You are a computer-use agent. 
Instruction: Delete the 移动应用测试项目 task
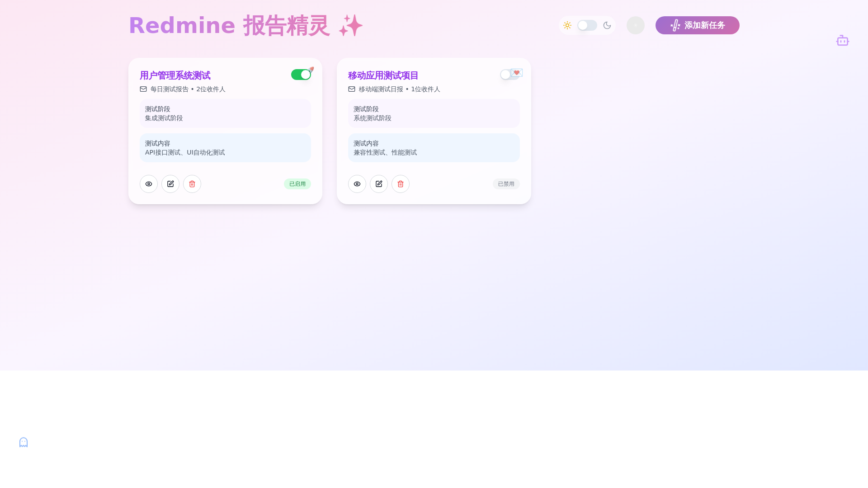pos(401,184)
